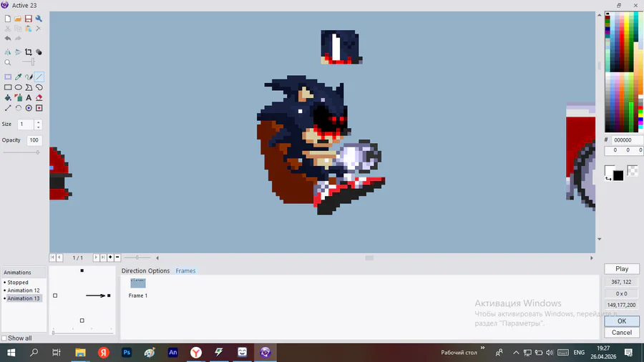This screenshot has width=644, height=362.
Task: Swap foreground and background colors arrow
Action: (608, 178)
